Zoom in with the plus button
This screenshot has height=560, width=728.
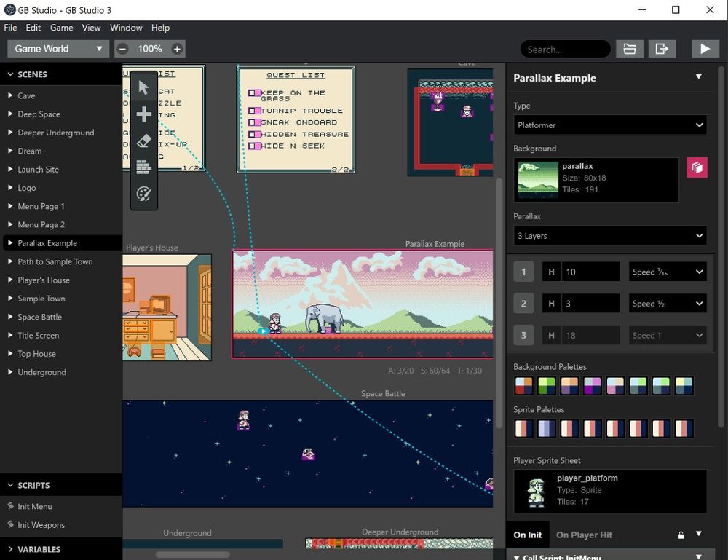(x=177, y=49)
